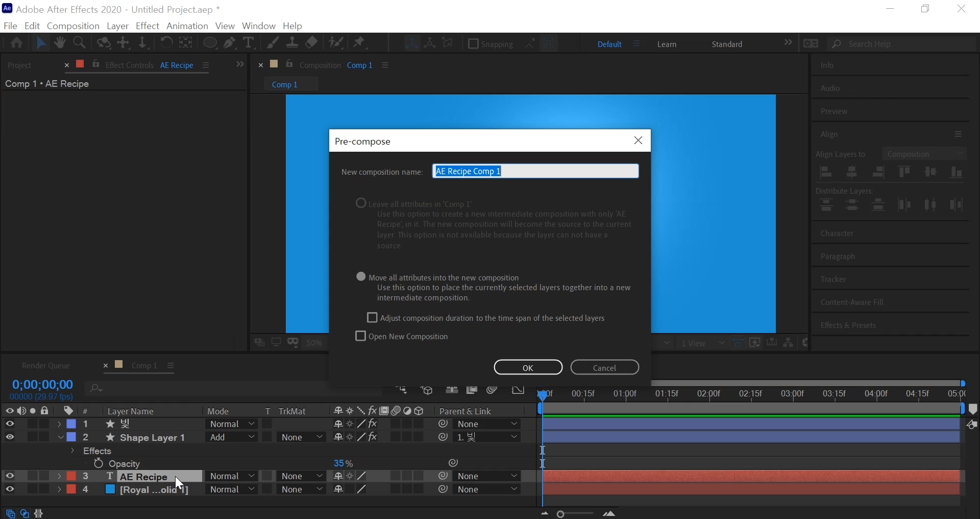Image resolution: width=980 pixels, height=519 pixels.
Task: Select the Clone Stamp tool
Action: pos(292,43)
